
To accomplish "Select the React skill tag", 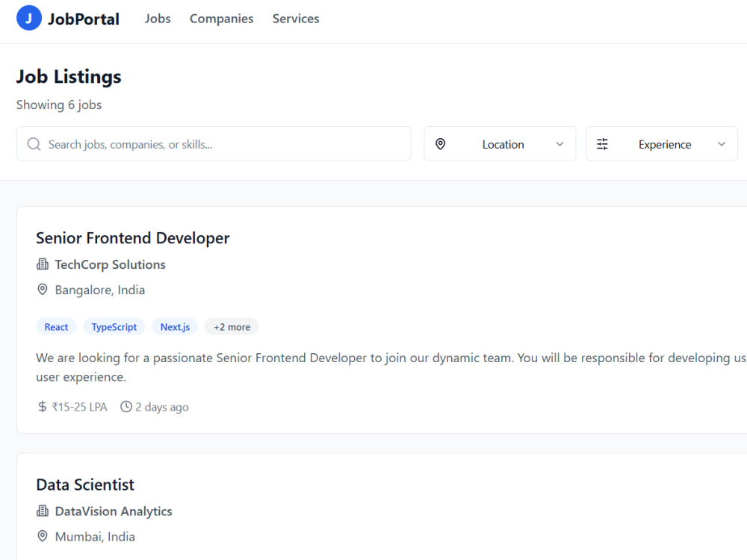I will coord(56,327).
